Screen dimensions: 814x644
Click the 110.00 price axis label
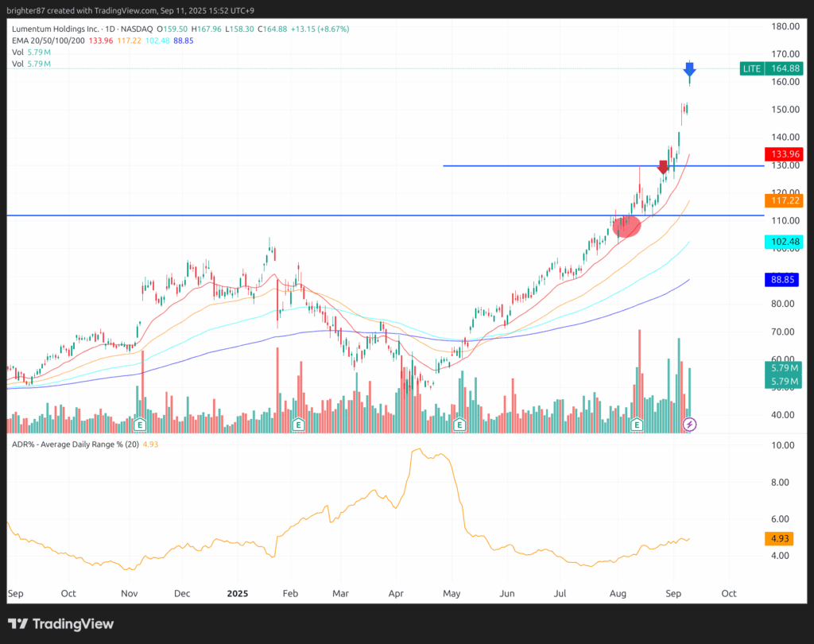[785, 221]
